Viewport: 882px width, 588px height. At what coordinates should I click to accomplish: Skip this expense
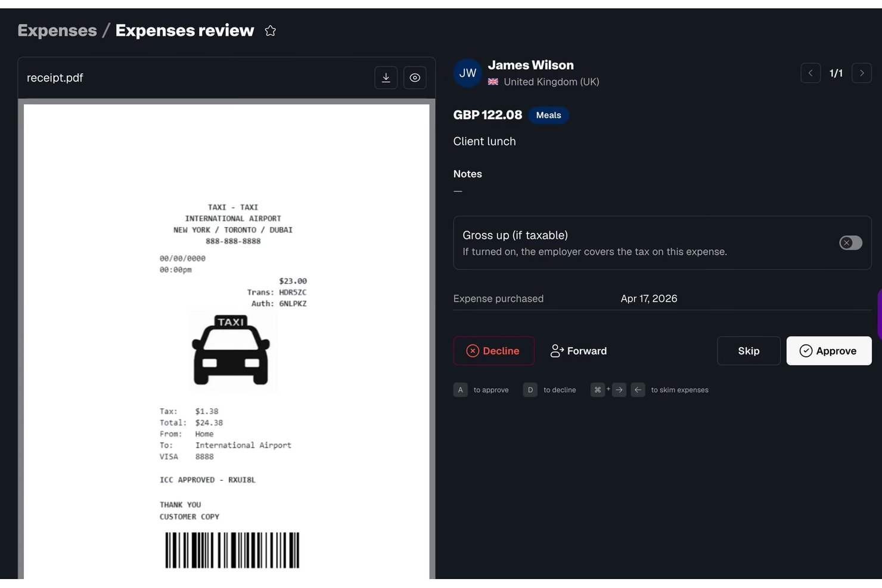point(749,351)
